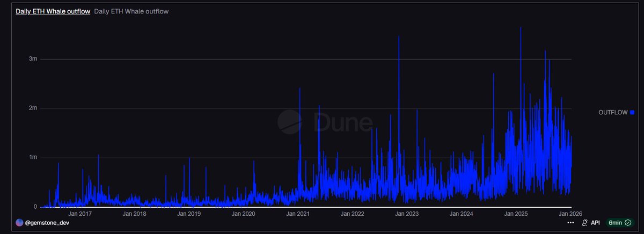This screenshot has width=644, height=234.
Task: Click the 3m y-axis label
Action: pyautogui.click(x=33, y=59)
